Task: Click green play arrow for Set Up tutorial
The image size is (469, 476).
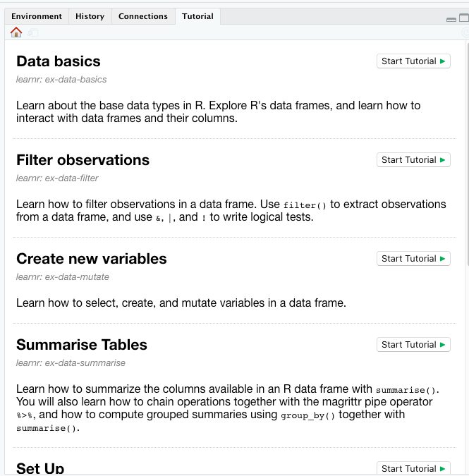Action: (x=443, y=469)
